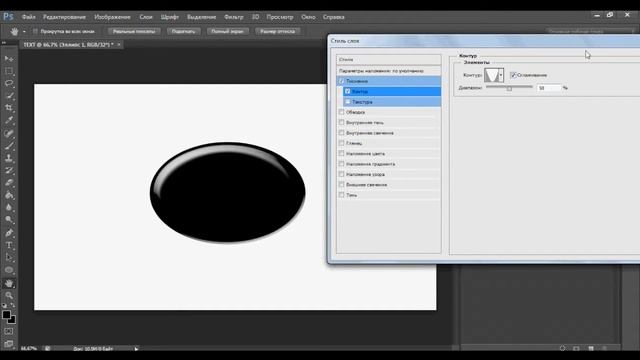The image size is (640, 360).
Task: Select the Spot Healing Brush tool
Action: coord(9,133)
